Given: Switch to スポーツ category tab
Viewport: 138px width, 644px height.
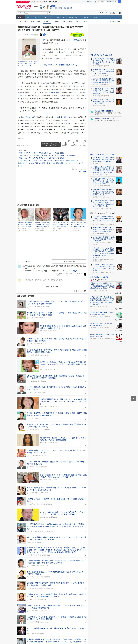Looking at the screenshot, I should point(56,21).
